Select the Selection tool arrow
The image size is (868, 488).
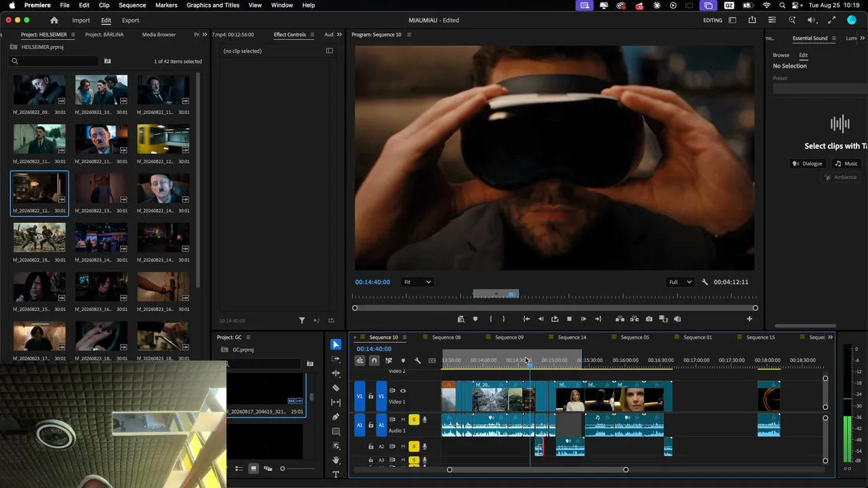pos(336,344)
